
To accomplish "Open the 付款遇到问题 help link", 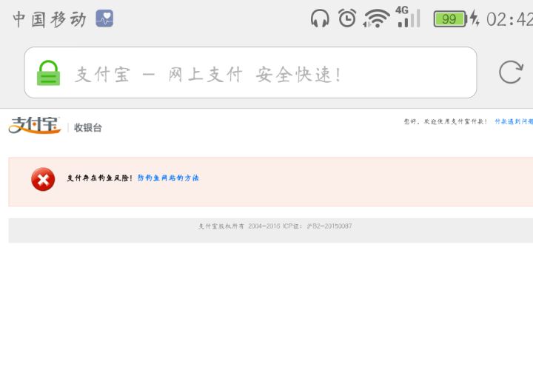I will (x=514, y=121).
